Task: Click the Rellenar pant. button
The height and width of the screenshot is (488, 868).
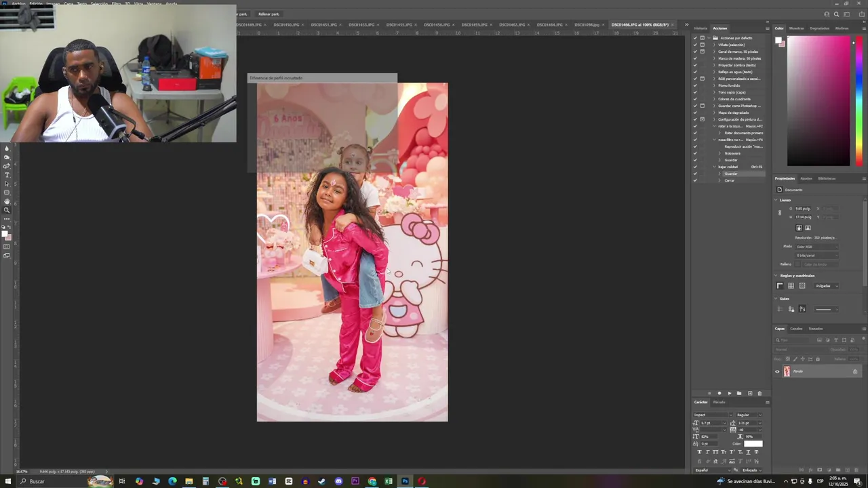Action: (x=269, y=14)
